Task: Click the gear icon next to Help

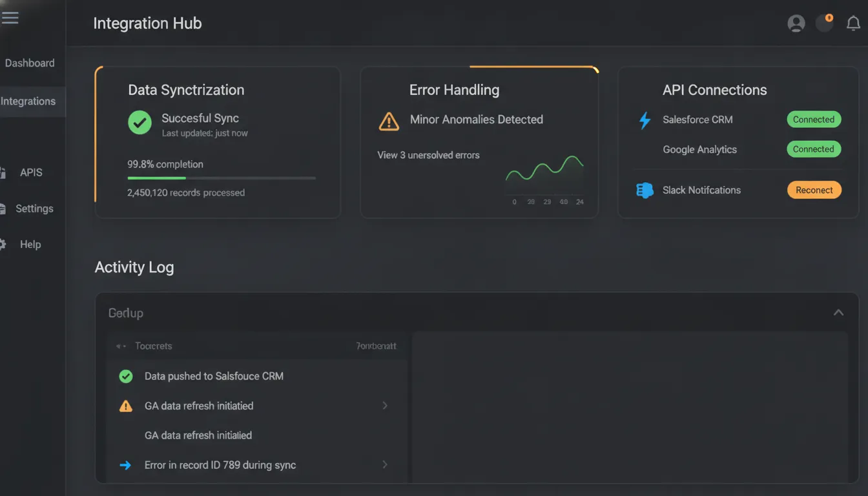Action: tap(3, 244)
